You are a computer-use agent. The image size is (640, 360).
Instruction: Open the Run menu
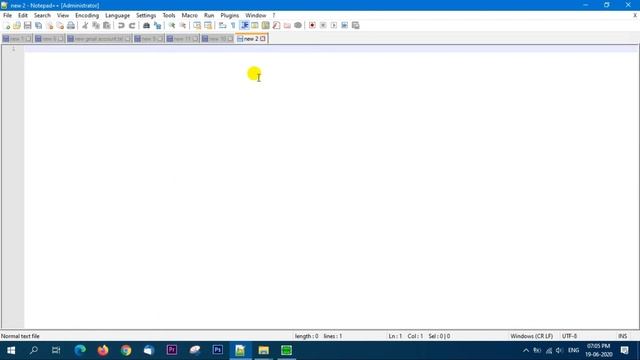tap(209, 15)
